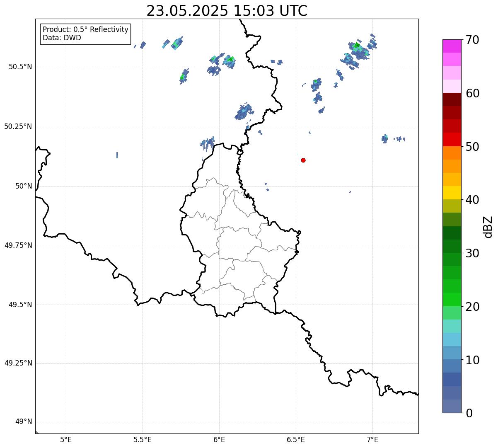Click the 'dBZ' colorbar axis label

tap(488, 227)
